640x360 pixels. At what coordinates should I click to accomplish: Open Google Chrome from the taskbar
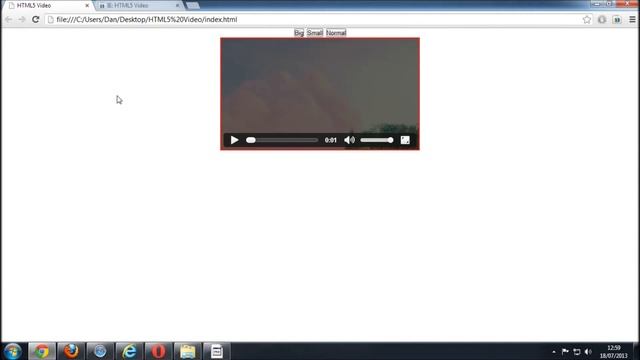pyautogui.click(x=42, y=351)
